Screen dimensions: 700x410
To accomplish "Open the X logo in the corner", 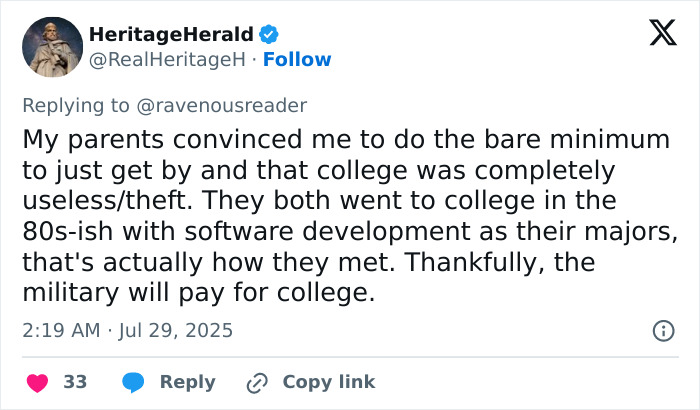I will 655,34.
